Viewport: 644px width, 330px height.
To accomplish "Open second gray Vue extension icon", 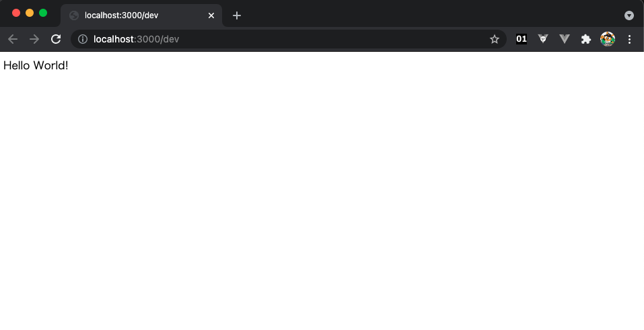I will click(x=565, y=39).
